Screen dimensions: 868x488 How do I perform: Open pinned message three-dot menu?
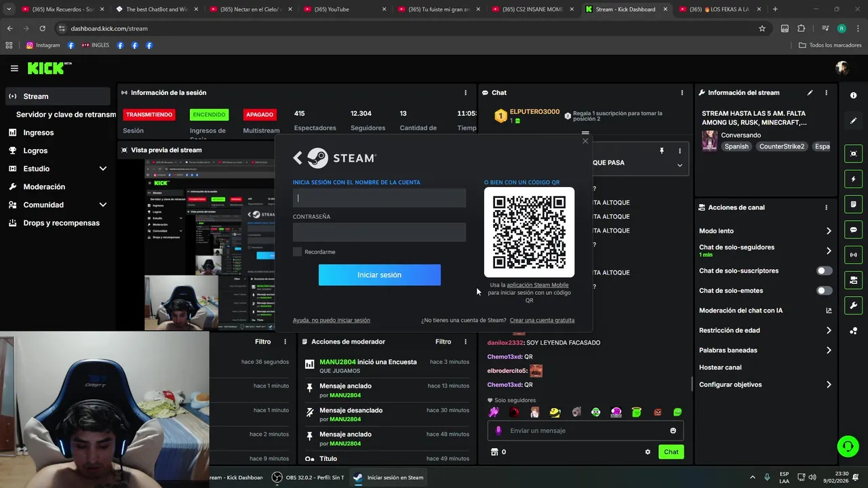[x=679, y=151]
